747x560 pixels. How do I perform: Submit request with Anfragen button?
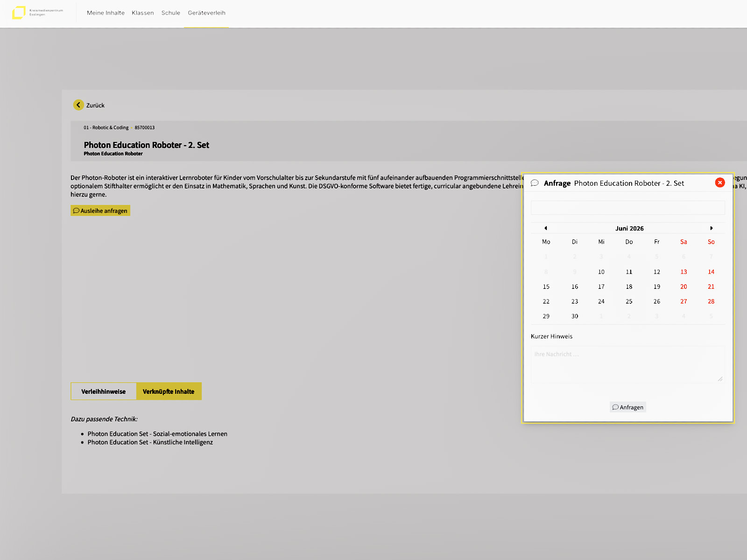pos(628,407)
